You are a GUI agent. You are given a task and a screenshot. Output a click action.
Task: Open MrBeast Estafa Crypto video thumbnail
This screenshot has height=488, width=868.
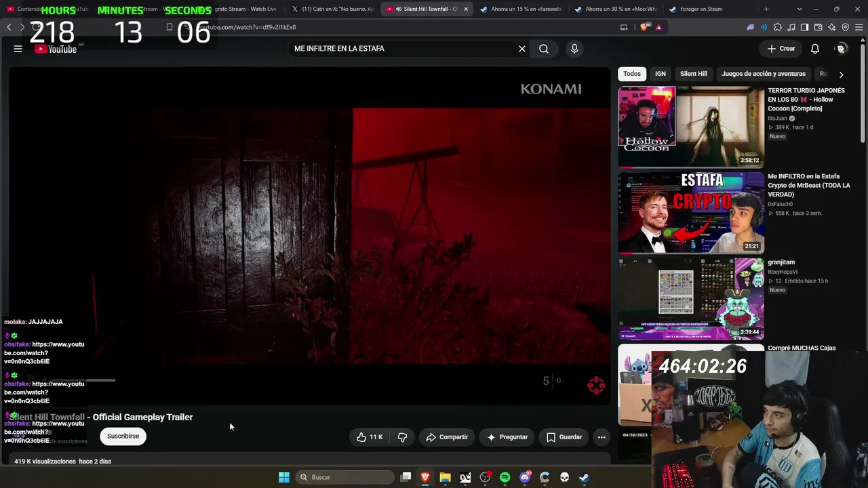click(691, 213)
